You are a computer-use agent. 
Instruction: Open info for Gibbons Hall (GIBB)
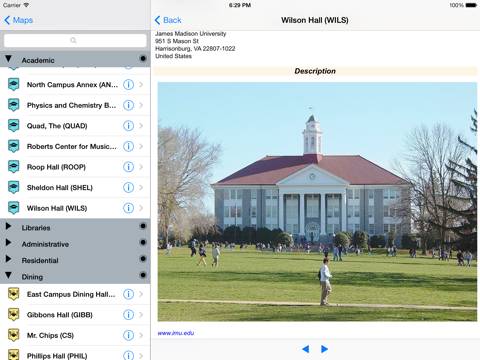(x=128, y=315)
